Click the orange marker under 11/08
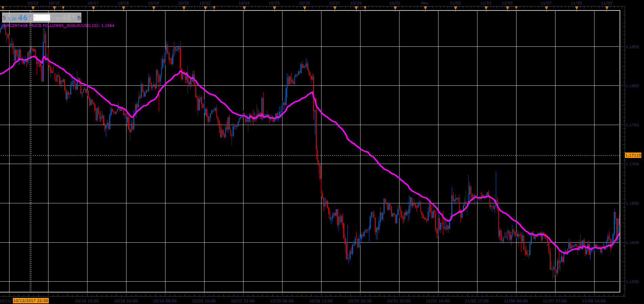Viewport: 644px width, 304px height. click(577, 8)
